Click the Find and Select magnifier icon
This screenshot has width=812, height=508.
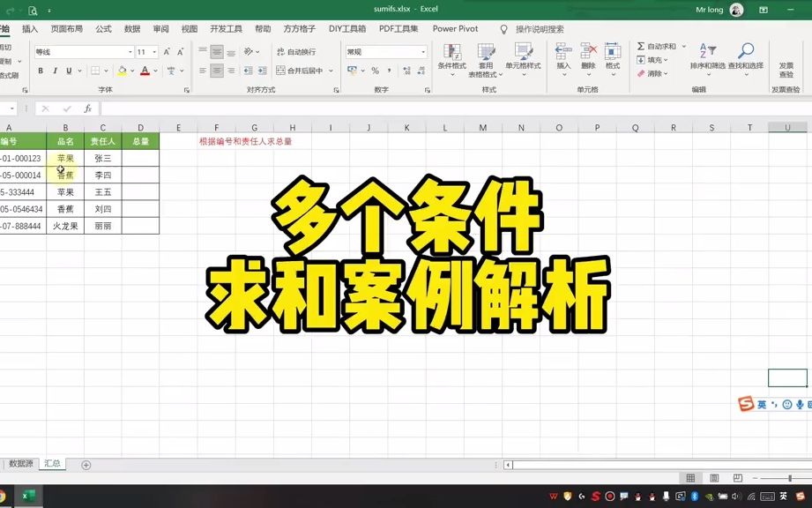pyautogui.click(x=745, y=49)
